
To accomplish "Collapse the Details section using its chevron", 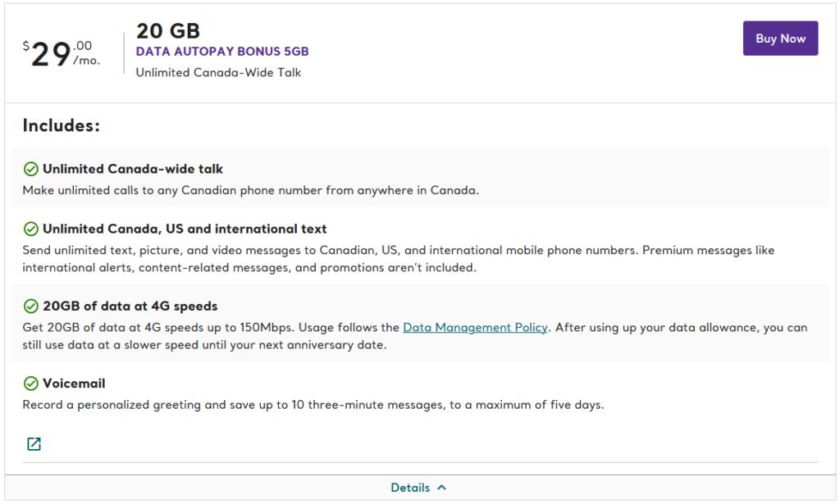I will pyautogui.click(x=441, y=487).
